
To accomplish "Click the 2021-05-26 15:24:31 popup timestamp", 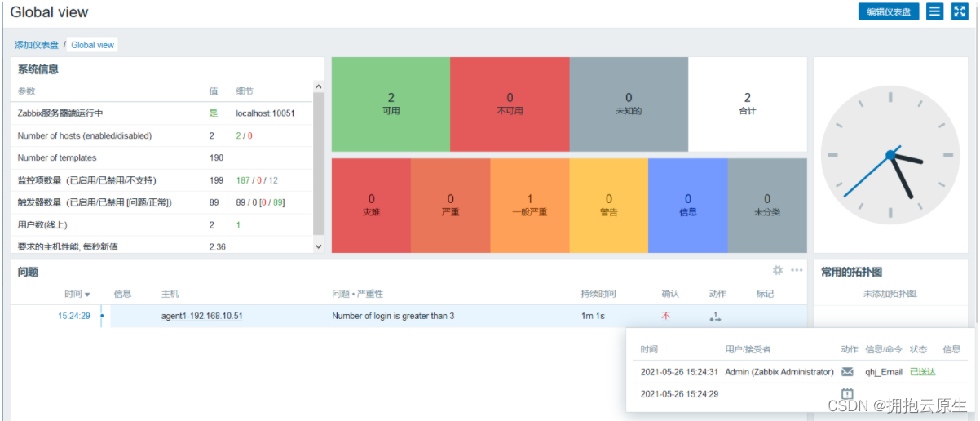I will click(679, 371).
